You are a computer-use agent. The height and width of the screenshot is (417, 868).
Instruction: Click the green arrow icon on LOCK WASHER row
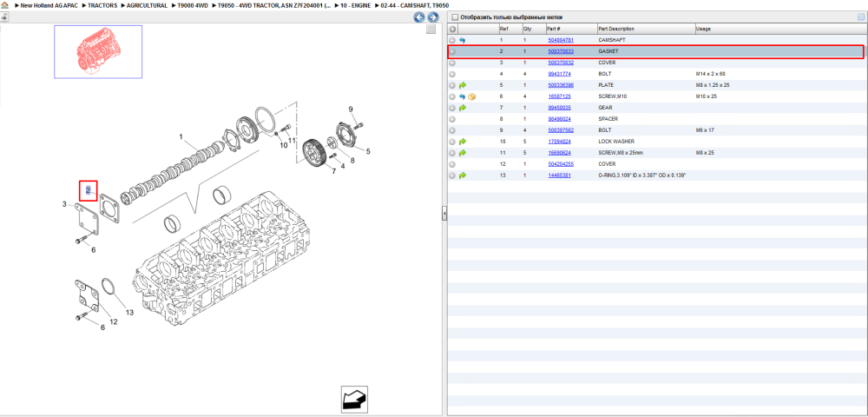click(463, 142)
